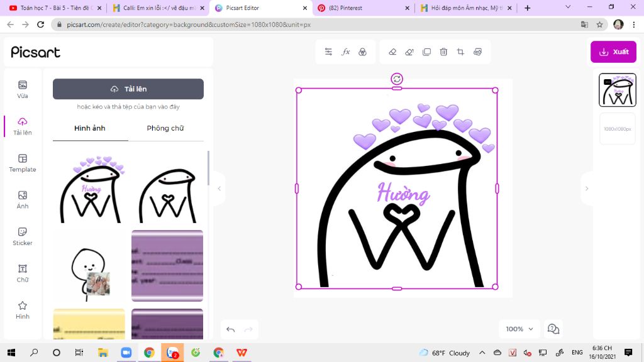Image resolution: width=644 pixels, height=362 pixels.
Task: Go back to previous page
Action: [10, 25]
